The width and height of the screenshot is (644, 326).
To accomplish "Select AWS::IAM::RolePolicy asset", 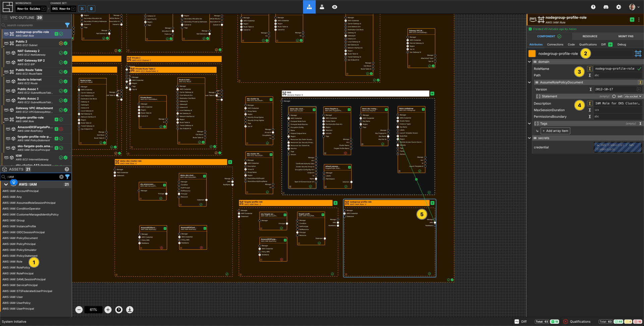I will 16,268.
